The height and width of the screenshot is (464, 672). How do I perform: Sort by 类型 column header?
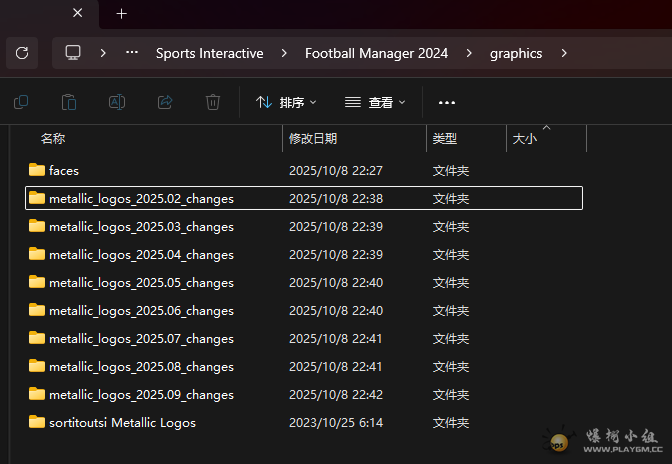[x=444, y=138]
